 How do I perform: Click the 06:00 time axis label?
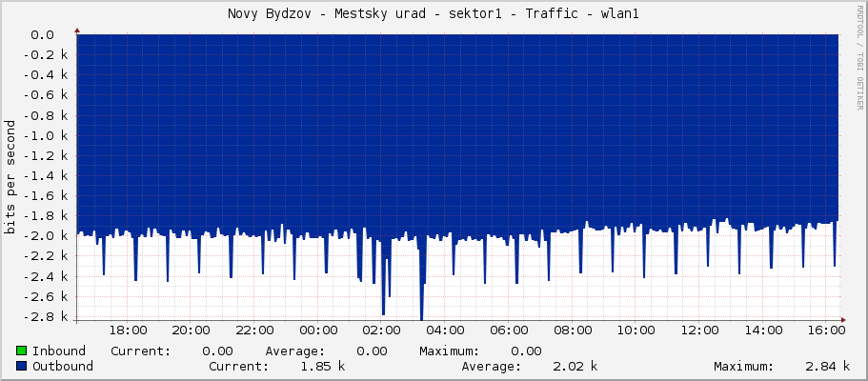coord(510,331)
